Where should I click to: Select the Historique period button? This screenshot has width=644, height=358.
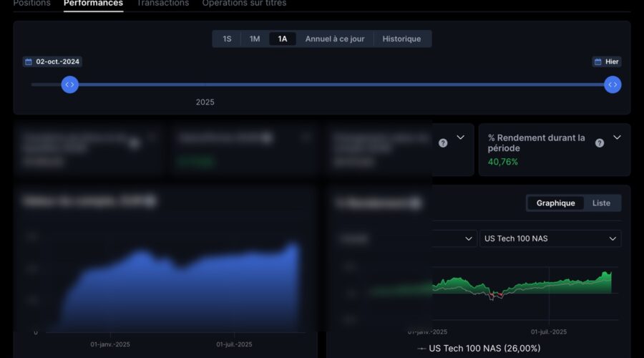[401, 39]
